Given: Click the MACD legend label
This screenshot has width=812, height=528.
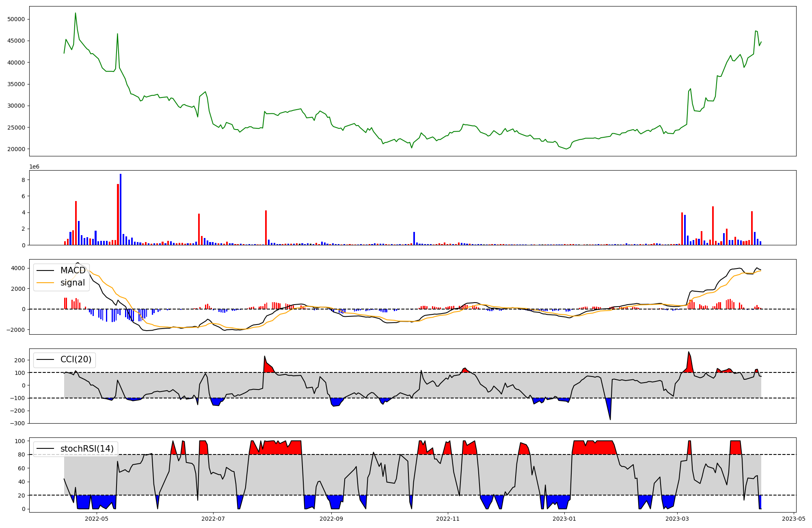Looking at the screenshot, I should [x=73, y=270].
